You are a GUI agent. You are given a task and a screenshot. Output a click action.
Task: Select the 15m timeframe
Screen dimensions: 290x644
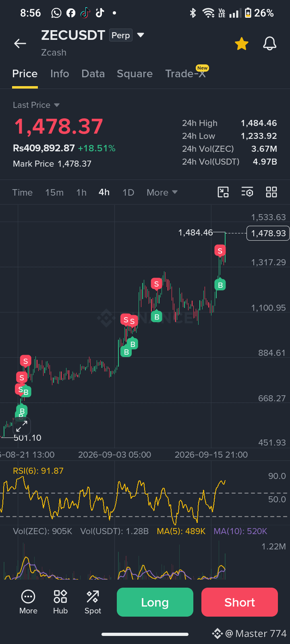[54, 192]
